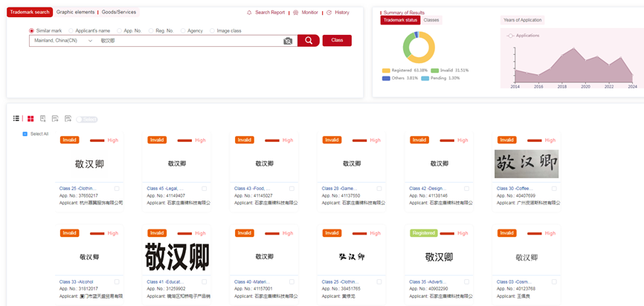Click the bell icon beside Search Report
Image resolution: width=644 pixels, height=306 pixels.
point(249,13)
